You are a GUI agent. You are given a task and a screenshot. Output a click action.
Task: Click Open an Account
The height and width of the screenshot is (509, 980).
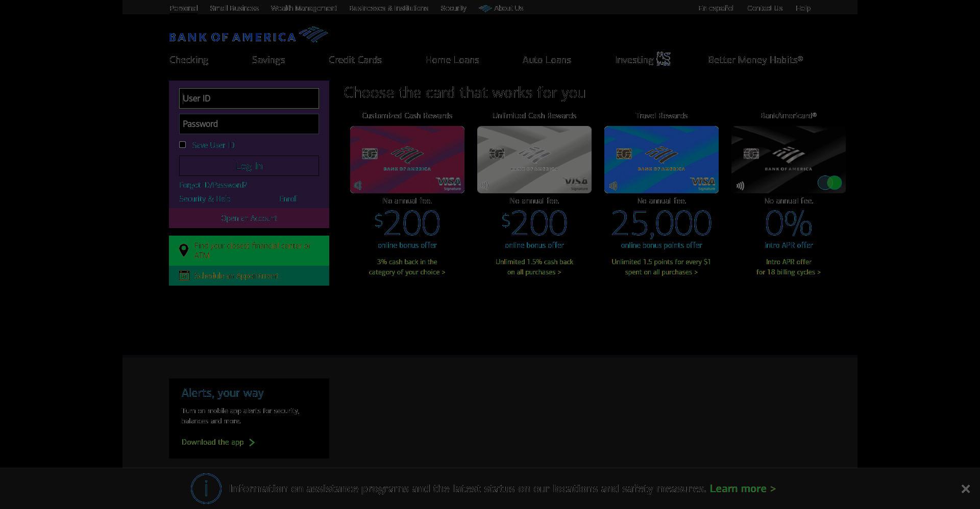pyautogui.click(x=249, y=218)
